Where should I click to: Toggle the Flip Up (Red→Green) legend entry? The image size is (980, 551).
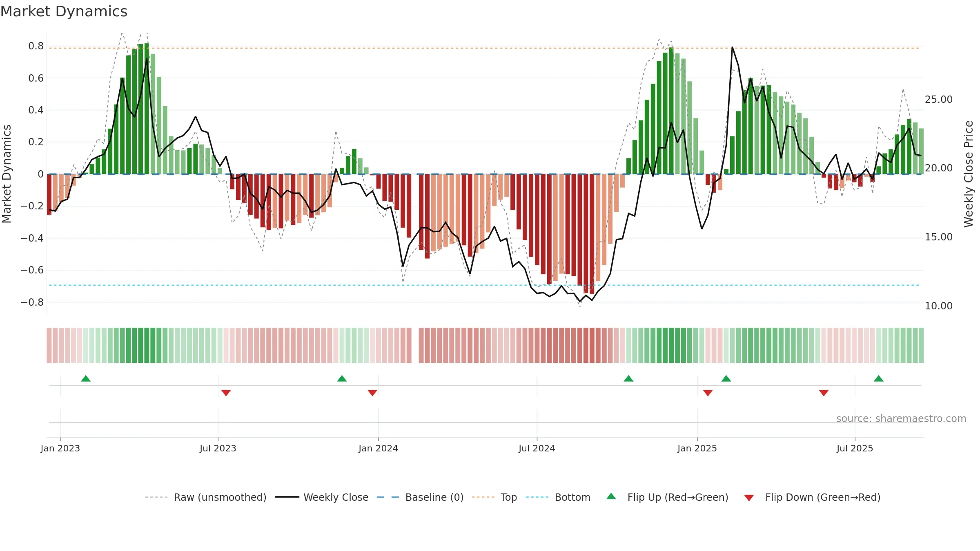click(x=667, y=497)
